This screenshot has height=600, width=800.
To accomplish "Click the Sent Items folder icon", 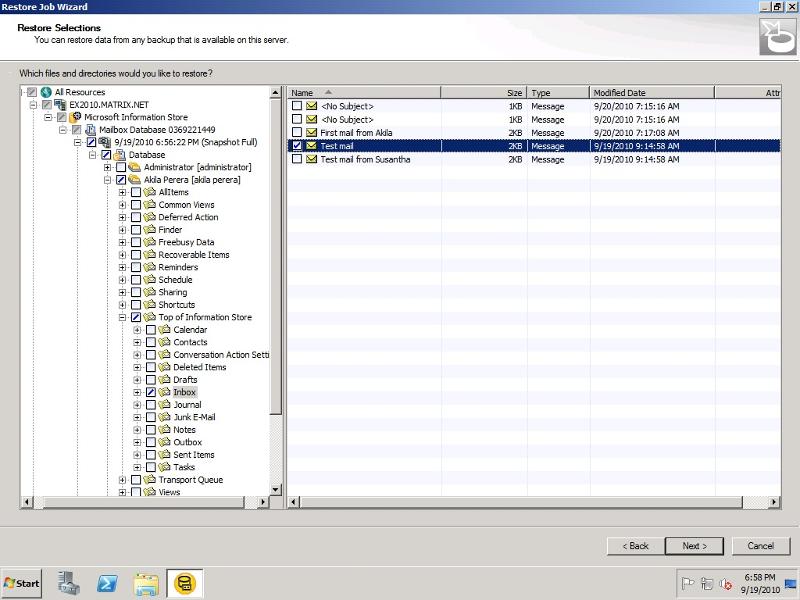I will (165, 455).
